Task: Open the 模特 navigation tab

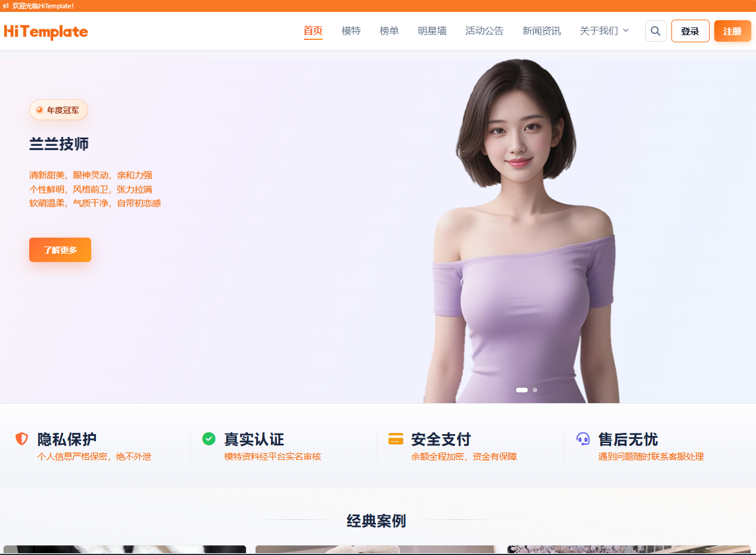Action: click(351, 30)
